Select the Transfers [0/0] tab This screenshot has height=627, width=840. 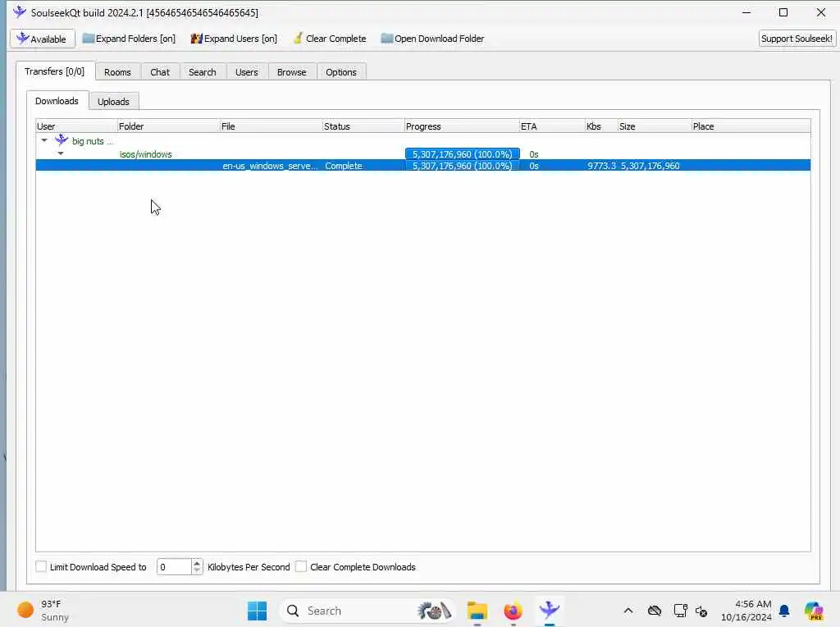(55, 71)
